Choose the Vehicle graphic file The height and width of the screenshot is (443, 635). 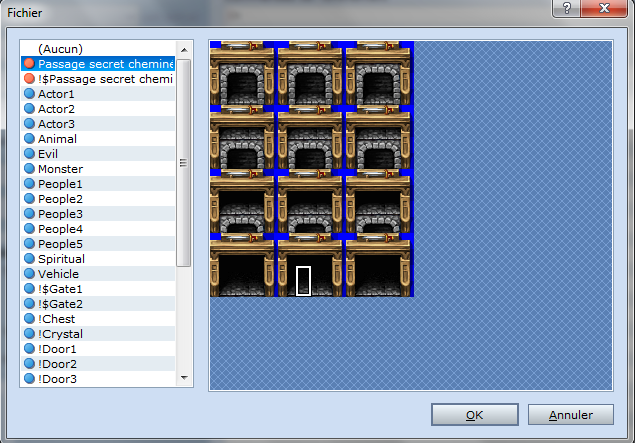point(98,274)
